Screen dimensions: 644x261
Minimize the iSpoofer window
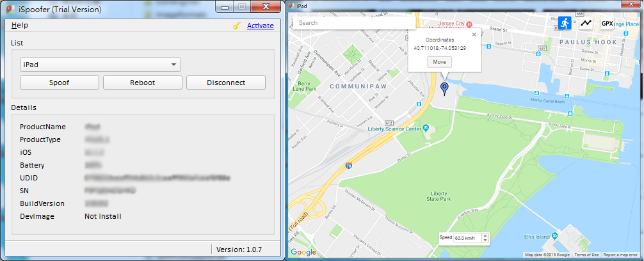pos(225,6)
